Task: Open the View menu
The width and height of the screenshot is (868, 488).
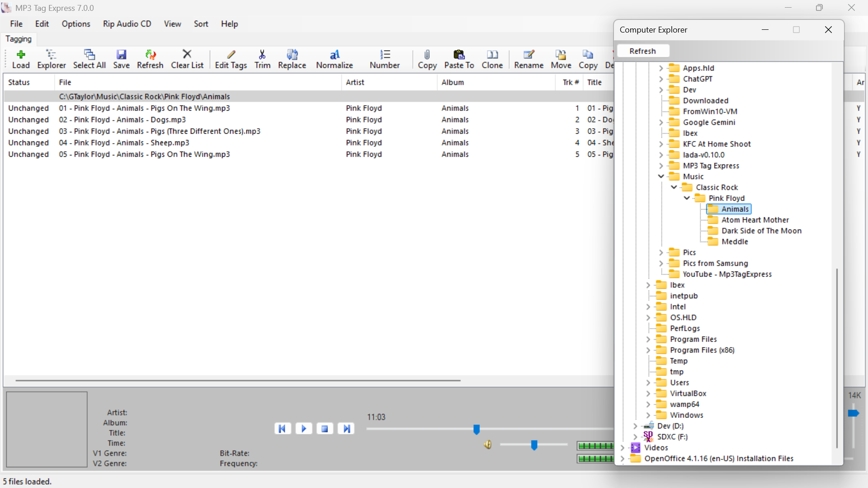Action: (x=172, y=24)
